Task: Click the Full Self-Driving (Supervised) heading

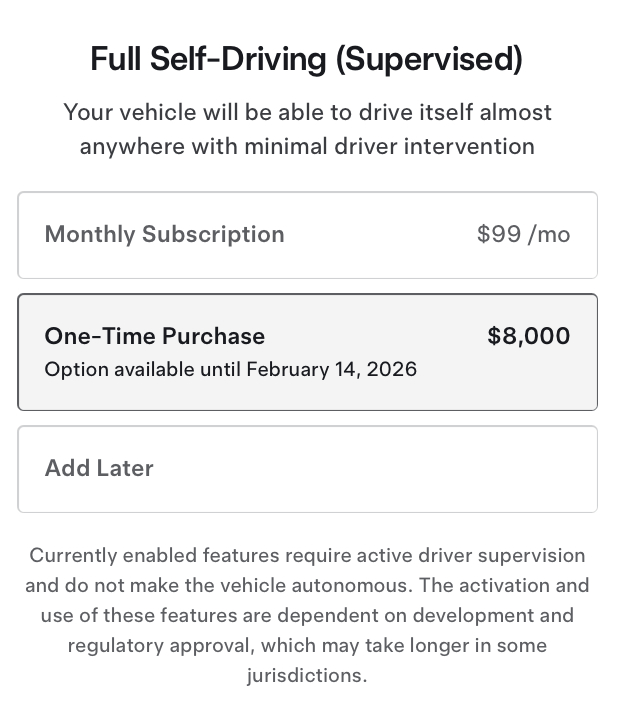Action: [307, 60]
